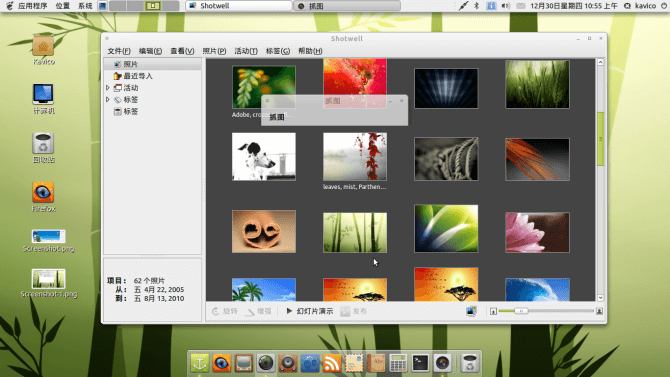Click the 发布 publish toolbar button
The image size is (670, 377).
click(x=354, y=311)
